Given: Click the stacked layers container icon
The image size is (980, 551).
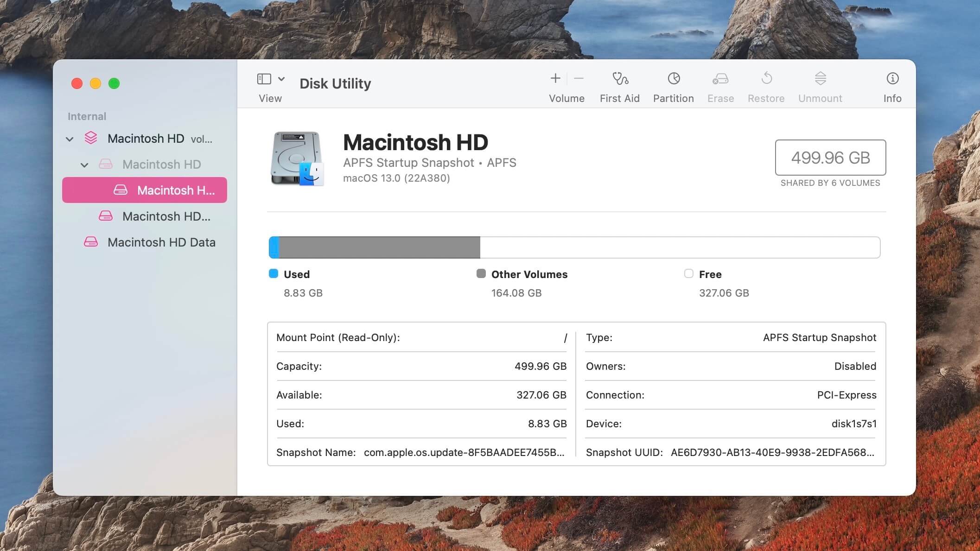Looking at the screenshot, I should coord(91,138).
